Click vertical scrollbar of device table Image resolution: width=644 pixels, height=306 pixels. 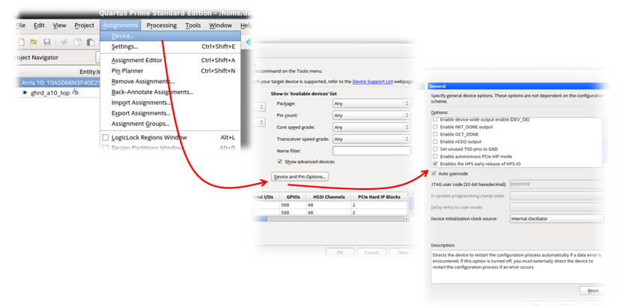[411, 204]
